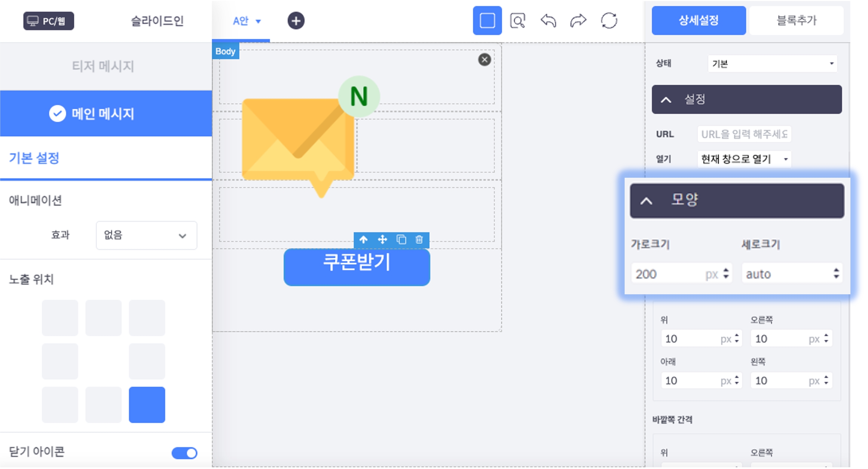Switch to the 블록추가 tab
This screenshot has width=868, height=469.
796,21
